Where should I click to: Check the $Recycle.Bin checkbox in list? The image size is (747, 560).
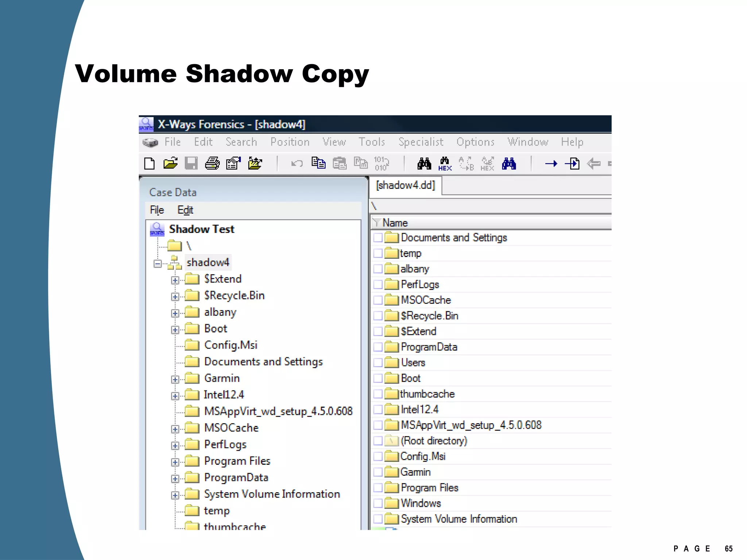click(x=378, y=316)
